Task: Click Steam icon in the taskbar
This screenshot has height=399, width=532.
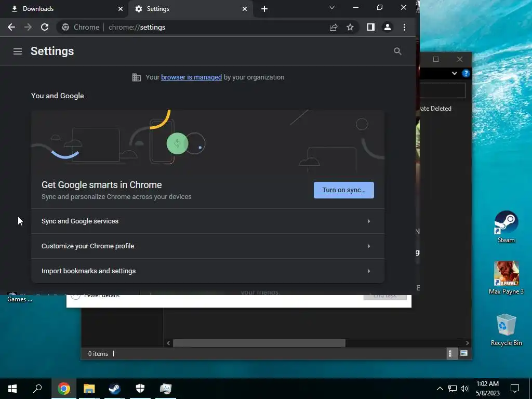Action: click(115, 389)
